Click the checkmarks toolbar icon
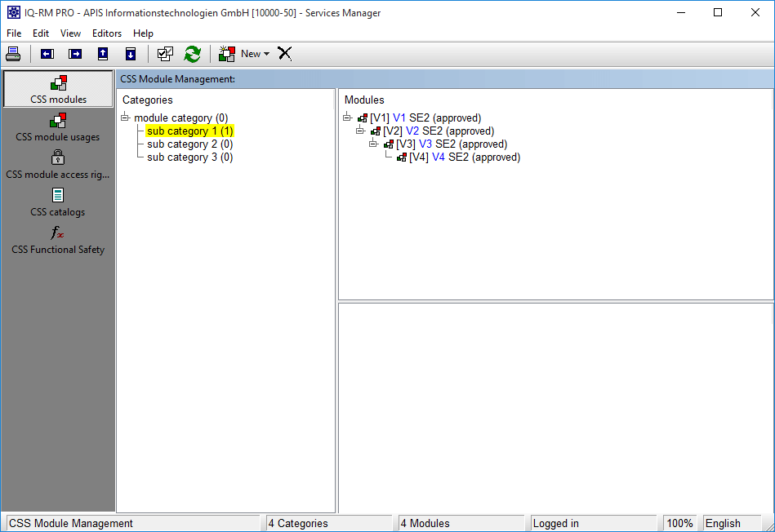The height and width of the screenshot is (532, 775). [165, 54]
